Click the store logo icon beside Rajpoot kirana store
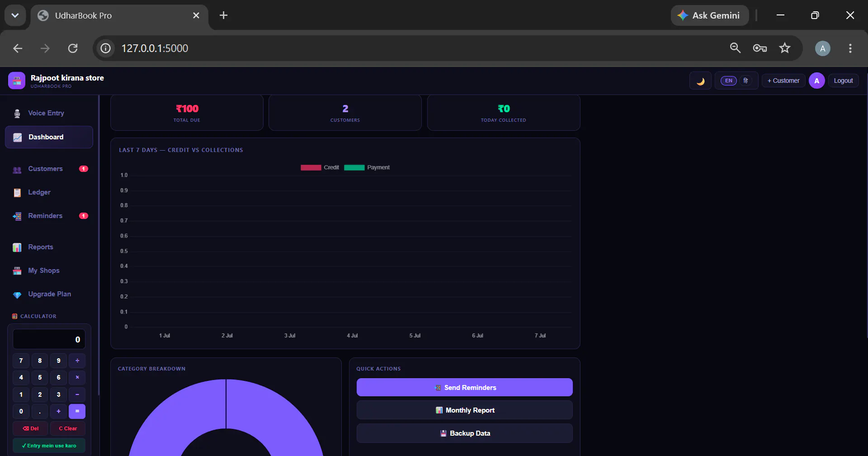The height and width of the screenshot is (456, 868). pos(17,81)
